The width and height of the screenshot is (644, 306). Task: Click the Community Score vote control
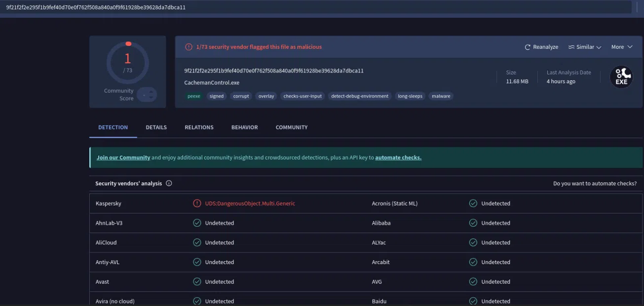click(147, 94)
